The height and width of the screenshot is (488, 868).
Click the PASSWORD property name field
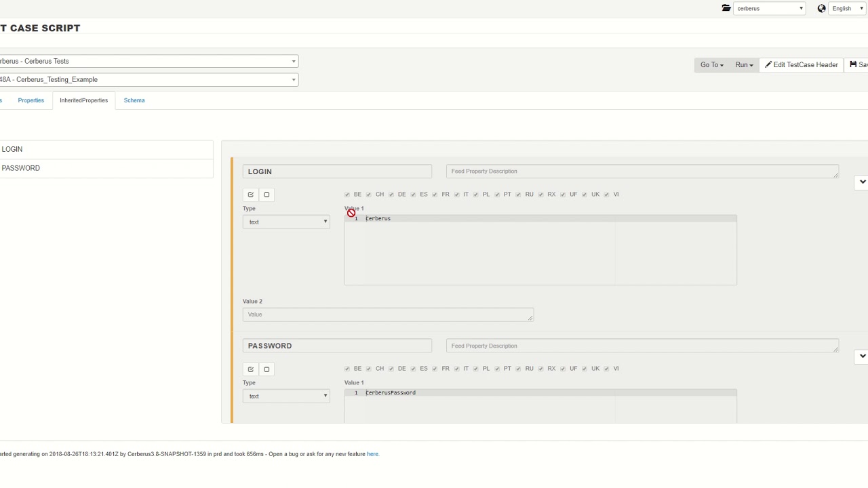337,346
